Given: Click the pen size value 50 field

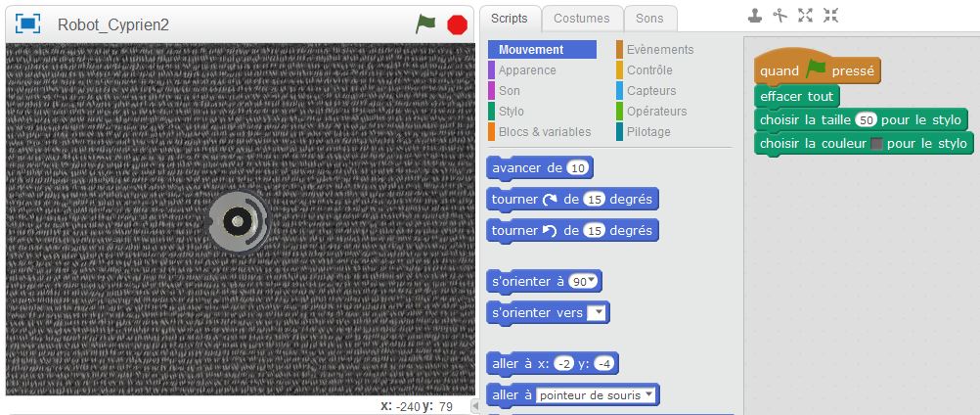Looking at the screenshot, I should [x=866, y=120].
